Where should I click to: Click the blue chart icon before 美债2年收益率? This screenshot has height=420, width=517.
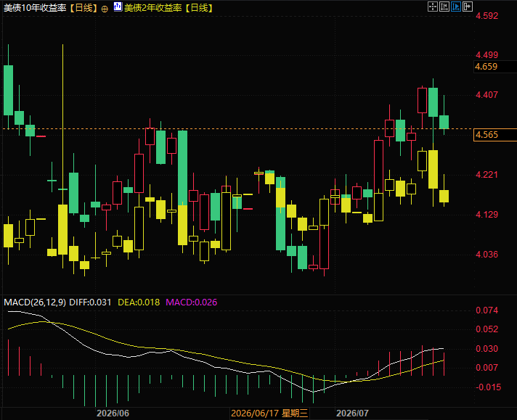[x=118, y=7]
